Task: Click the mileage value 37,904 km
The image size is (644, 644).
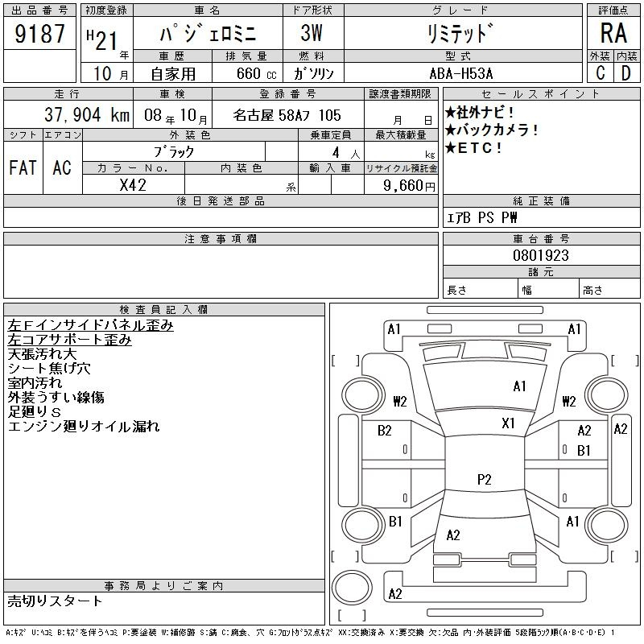Action: tap(79, 115)
